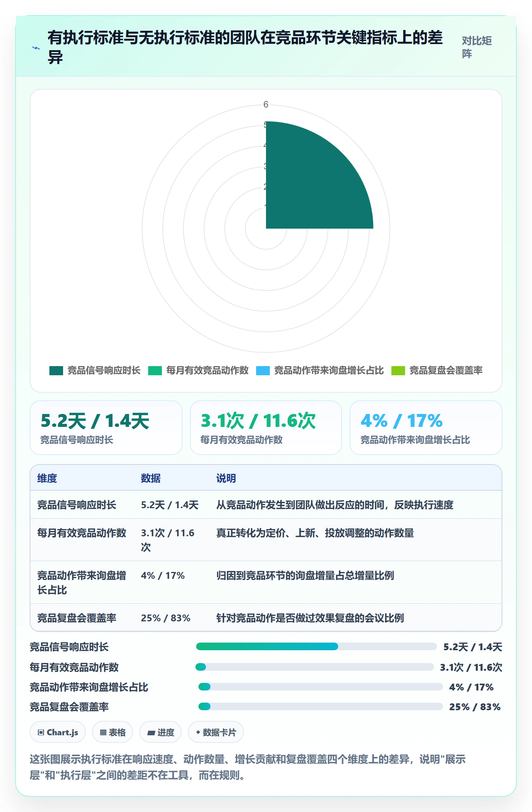The width and height of the screenshot is (532, 812).
Task: Click the 5.2天 / 1.4天 table value
Action: [170, 505]
